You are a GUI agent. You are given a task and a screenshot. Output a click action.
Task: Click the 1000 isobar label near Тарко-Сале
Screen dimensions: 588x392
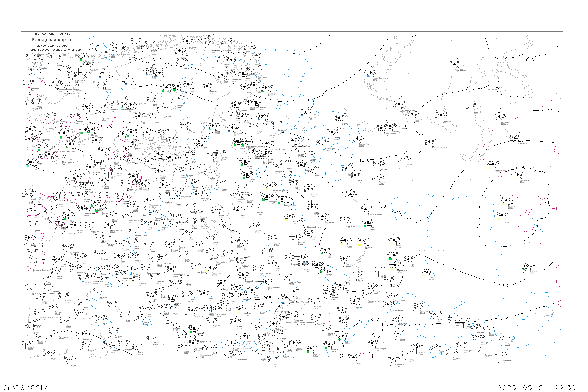click(x=523, y=168)
